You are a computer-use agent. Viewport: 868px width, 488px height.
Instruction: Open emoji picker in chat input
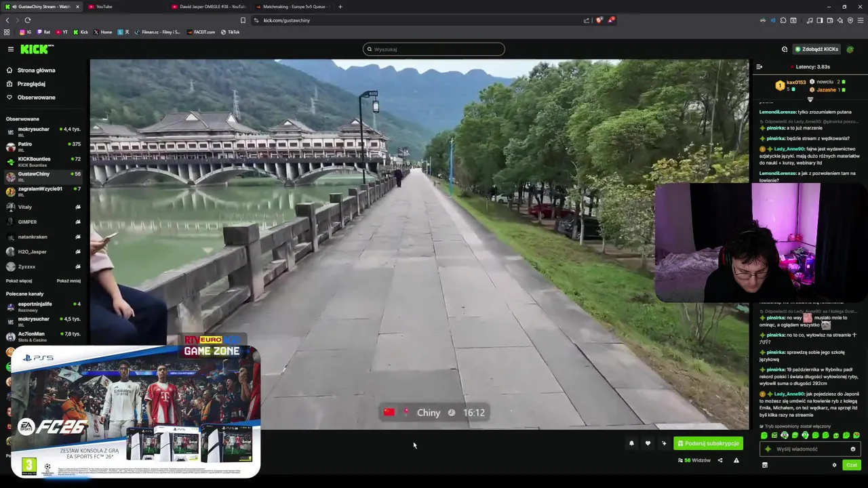coord(853,449)
